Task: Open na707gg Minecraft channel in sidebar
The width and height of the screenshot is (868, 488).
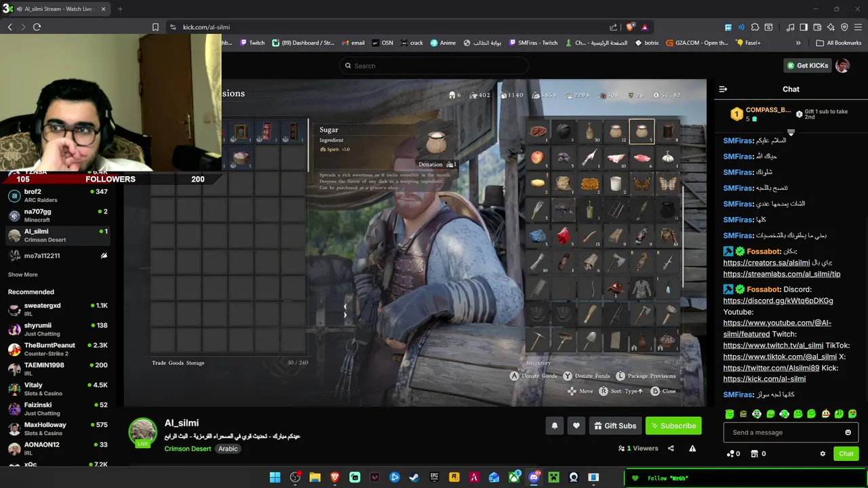Action: click(58, 216)
